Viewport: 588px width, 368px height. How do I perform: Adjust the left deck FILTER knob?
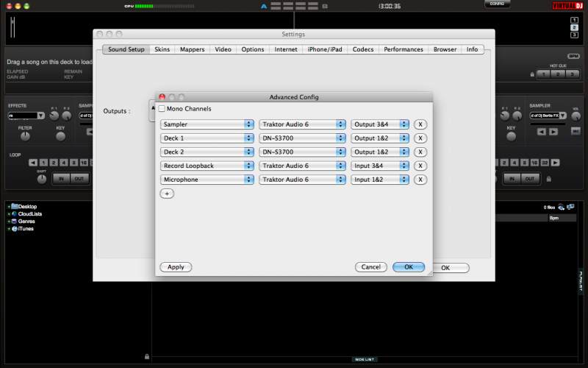click(x=25, y=136)
